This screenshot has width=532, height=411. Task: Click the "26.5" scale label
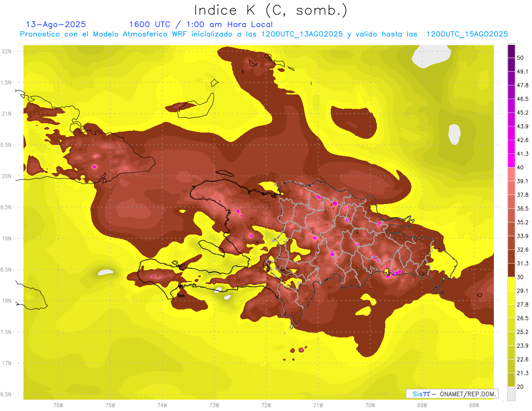522,318
